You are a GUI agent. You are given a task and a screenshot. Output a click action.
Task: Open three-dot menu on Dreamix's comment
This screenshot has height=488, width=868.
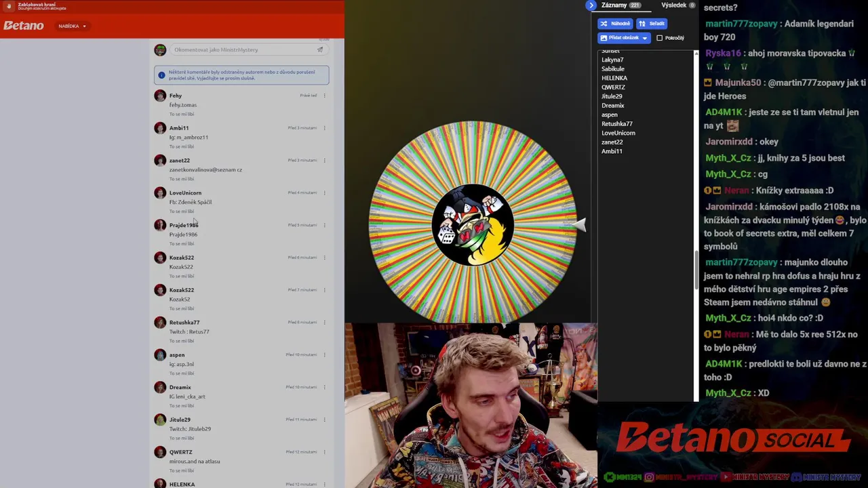324,387
